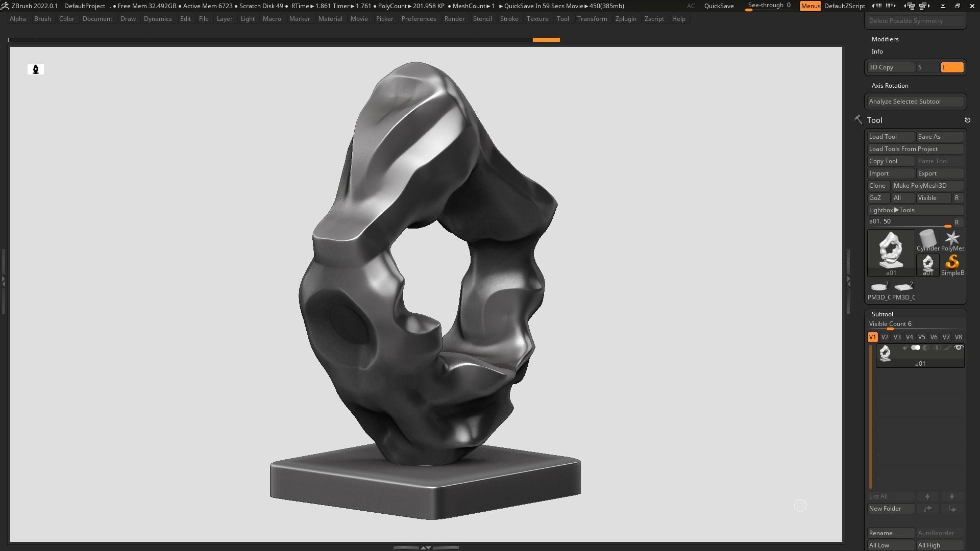Click the next UI layout icon
Viewport: 980px width, 551px height.
point(924,6)
